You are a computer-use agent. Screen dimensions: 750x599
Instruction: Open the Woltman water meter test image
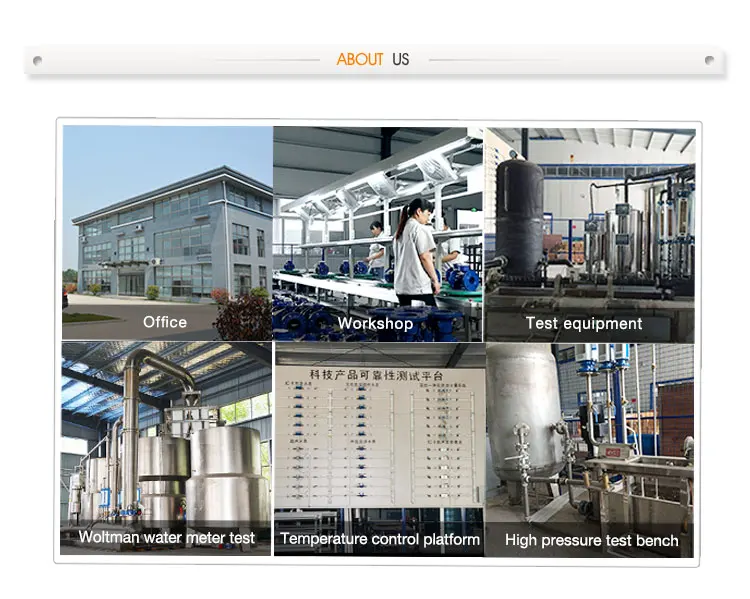pos(166,448)
